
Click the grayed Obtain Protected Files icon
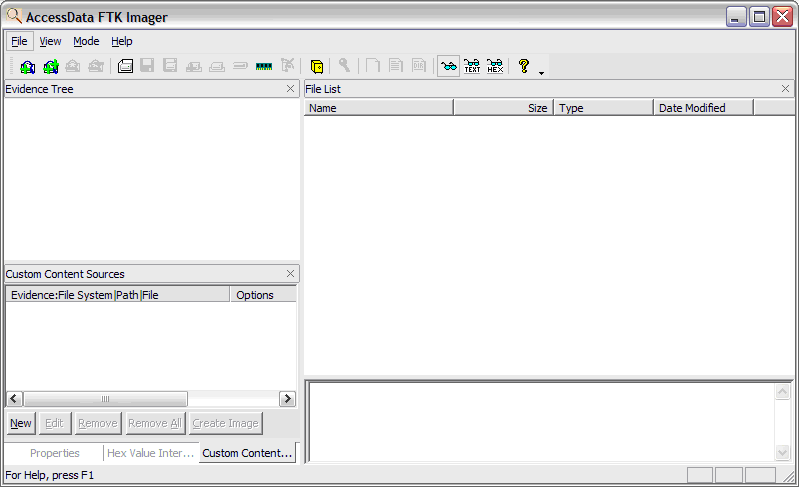click(x=288, y=66)
